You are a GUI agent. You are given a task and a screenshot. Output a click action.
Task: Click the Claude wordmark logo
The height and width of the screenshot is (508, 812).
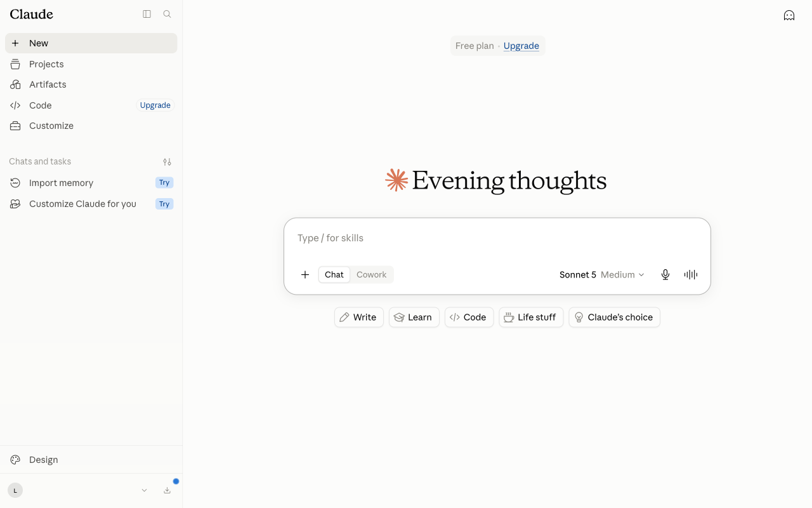click(x=32, y=14)
